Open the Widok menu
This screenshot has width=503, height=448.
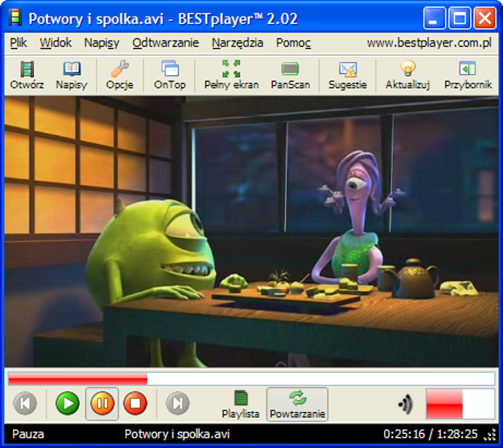(55, 43)
